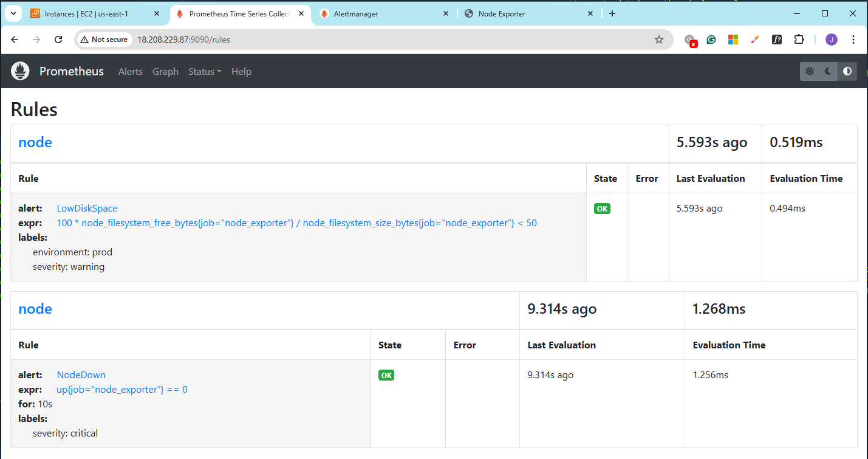868x459 pixels.
Task: Bookmark this page with the star icon
Action: [659, 40]
